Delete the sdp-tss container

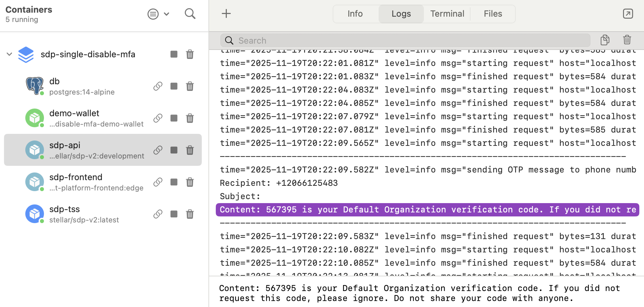pos(190,214)
